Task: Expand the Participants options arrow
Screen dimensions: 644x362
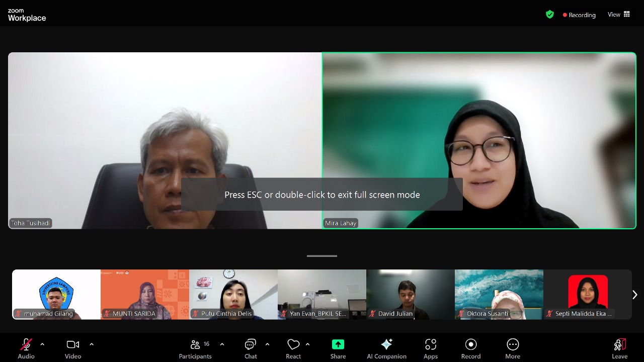Action: 222,344
